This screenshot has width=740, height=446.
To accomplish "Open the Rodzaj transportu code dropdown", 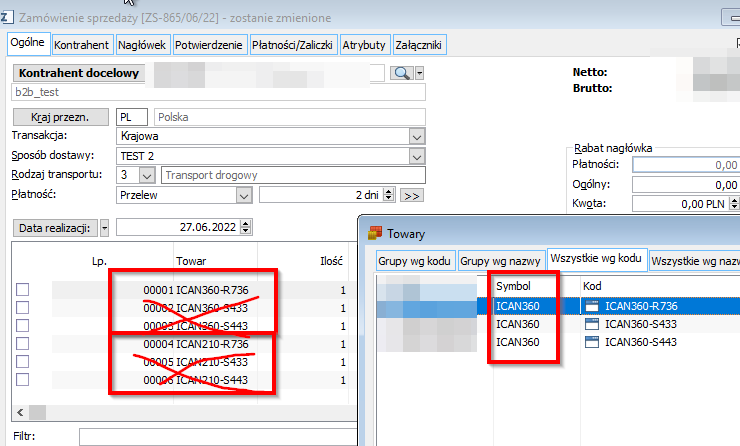I will coord(147,176).
